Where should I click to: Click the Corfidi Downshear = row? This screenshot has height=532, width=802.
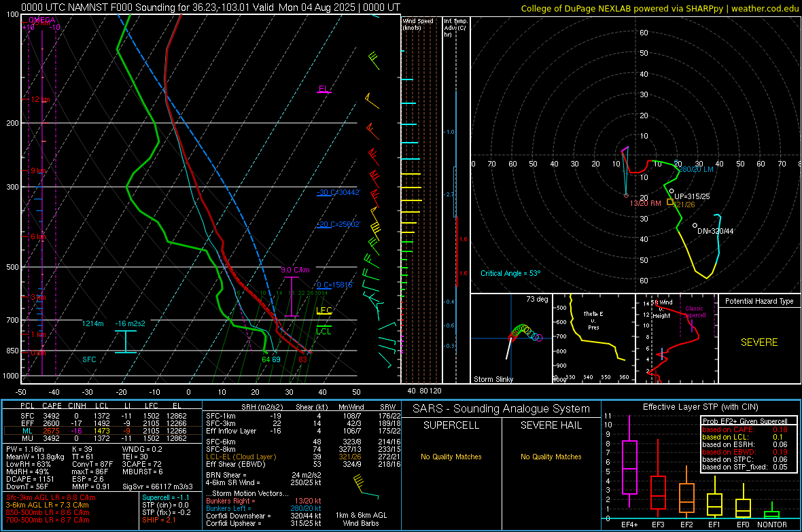pos(264,516)
